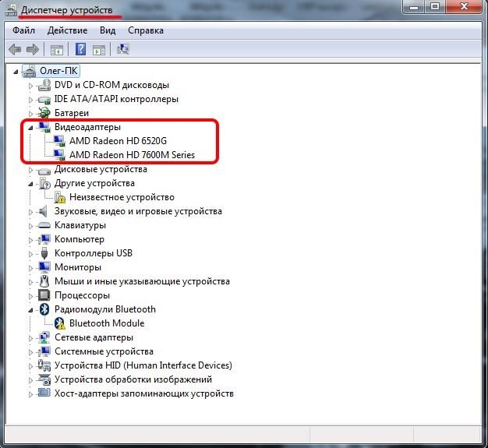The image size is (488, 448).
Task: Click the Дисковые устройства drive icon
Action: click(44, 170)
